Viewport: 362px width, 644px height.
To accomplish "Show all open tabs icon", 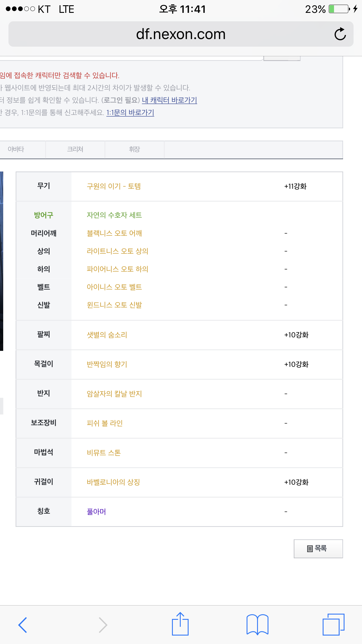I will tap(333, 624).
